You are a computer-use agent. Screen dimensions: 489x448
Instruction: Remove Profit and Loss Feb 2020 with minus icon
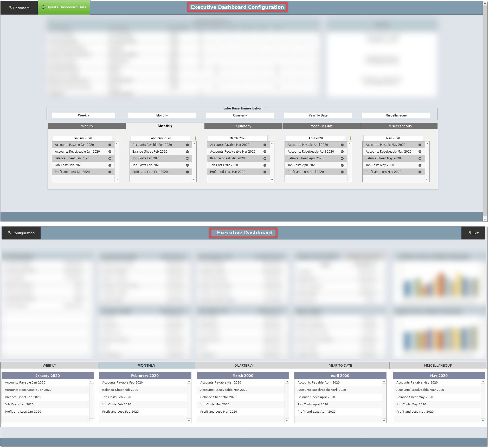click(187, 172)
